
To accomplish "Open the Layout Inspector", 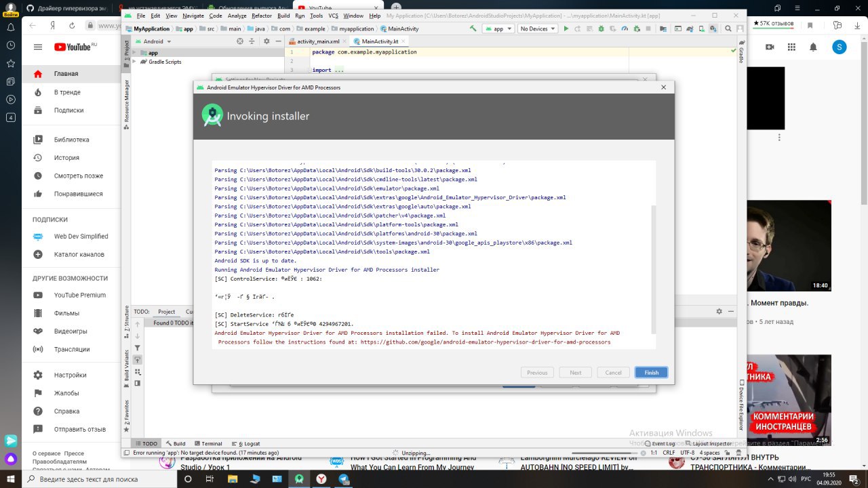I will coord(707,444).
